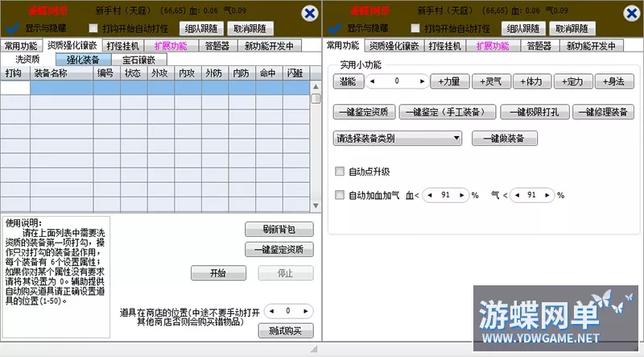
Task: Increase 潜能 value with right arrow
Action: [422, 81]
